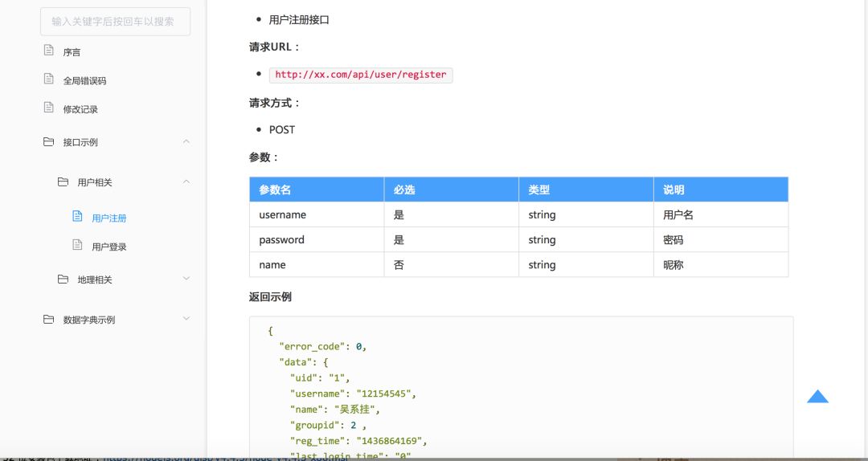Click the document icon beside 序言
The width and height of the screenshot is (868, 461).
49,51
